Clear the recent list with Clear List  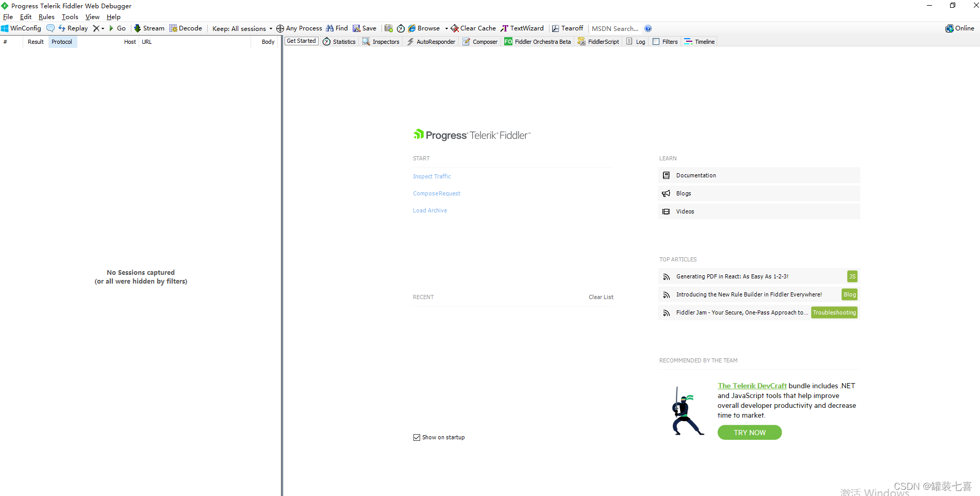tap(601, 297)
